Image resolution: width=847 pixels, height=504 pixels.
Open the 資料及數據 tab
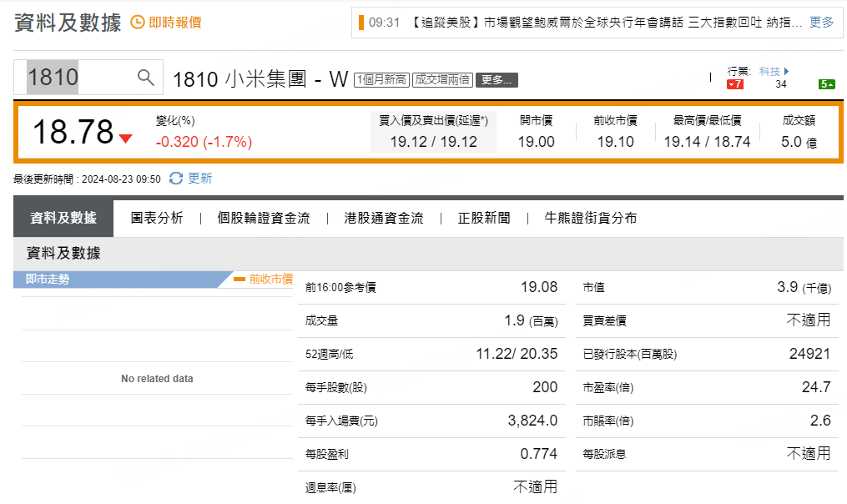63,219
